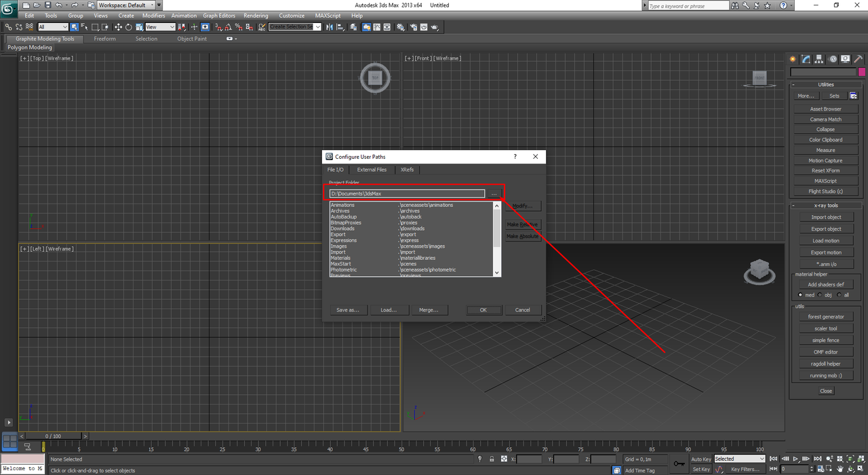Screen dimensions: 868x475
Task: Click OK in Configure User Paths dialog
Action: pyautogui.click(x=484, y=309)
